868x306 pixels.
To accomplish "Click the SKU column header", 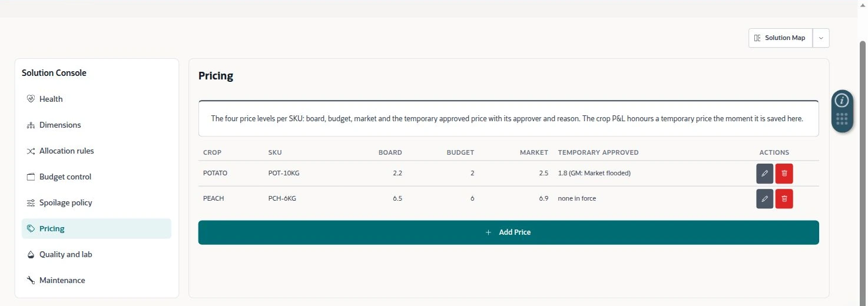I will [x=275, y=152].
